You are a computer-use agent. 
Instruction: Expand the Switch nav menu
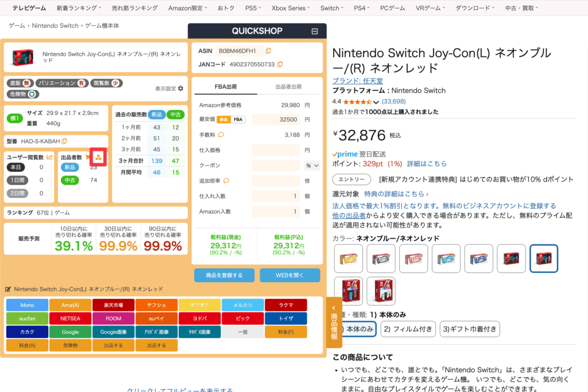[331, 8]
